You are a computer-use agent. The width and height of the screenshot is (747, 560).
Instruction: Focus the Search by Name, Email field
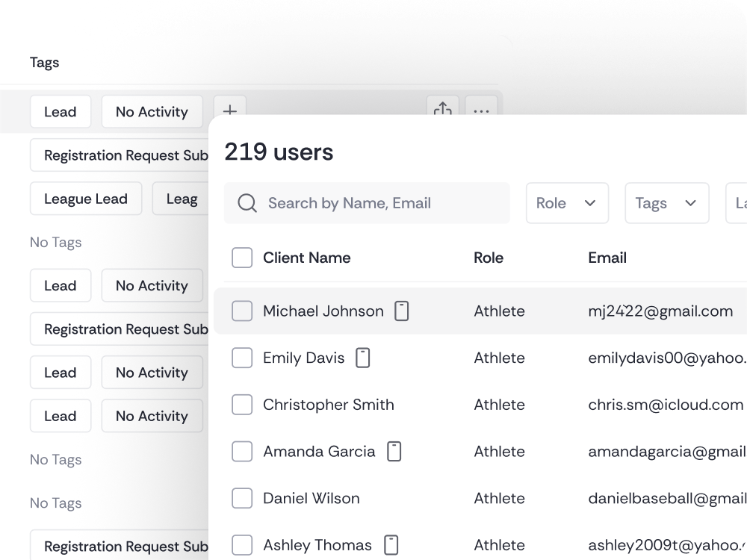[x=381, y=203]
